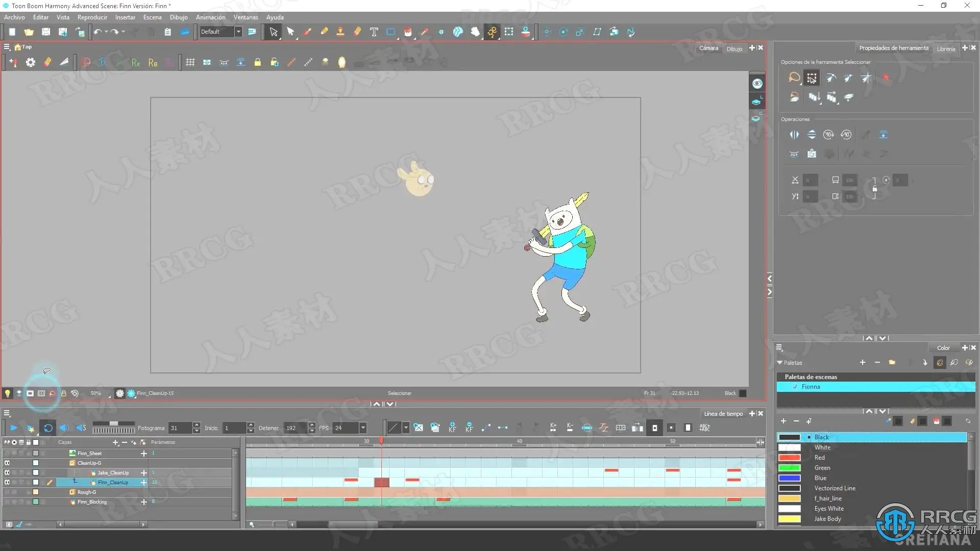Select the Red color swatch

789,458
